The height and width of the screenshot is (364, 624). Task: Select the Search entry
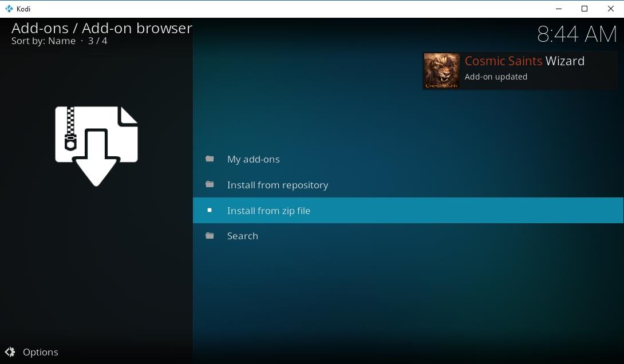pos(243,236)
